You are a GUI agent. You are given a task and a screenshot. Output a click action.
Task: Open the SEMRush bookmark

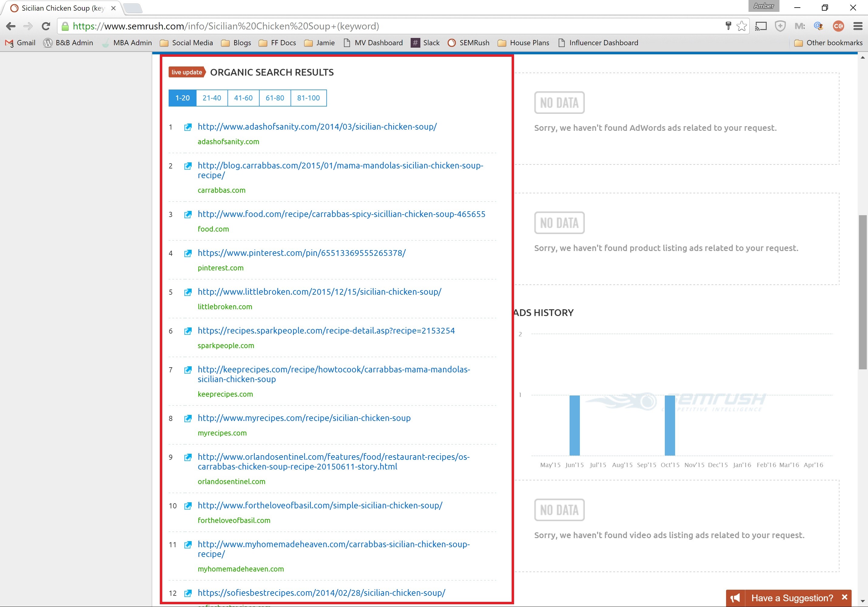[x=469, y=43]
